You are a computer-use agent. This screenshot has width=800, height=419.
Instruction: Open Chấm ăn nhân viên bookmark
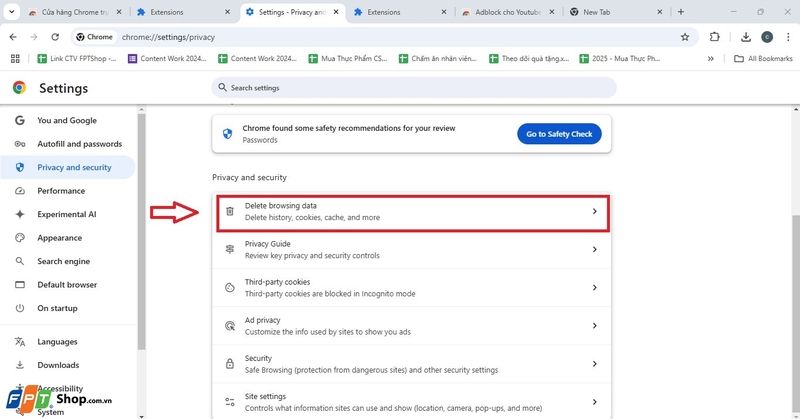pyautogui.click(x=438, y=59)
